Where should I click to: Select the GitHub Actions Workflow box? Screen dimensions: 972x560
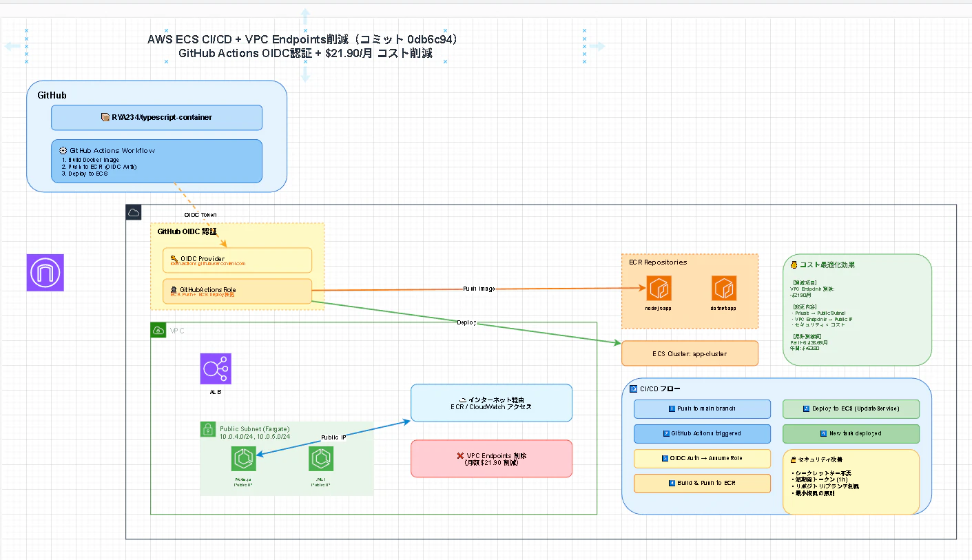pyautogui.click(x=156, y=161)
